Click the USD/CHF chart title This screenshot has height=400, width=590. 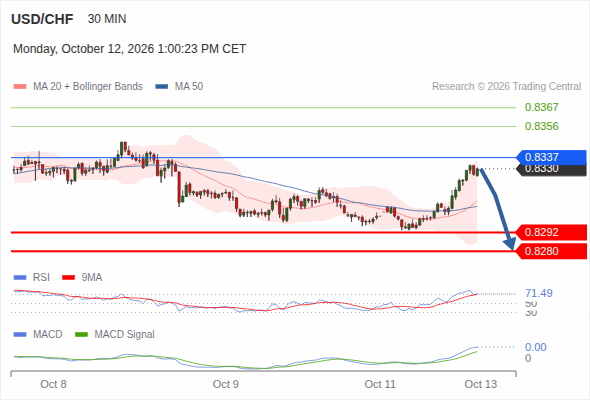(42, 19)
